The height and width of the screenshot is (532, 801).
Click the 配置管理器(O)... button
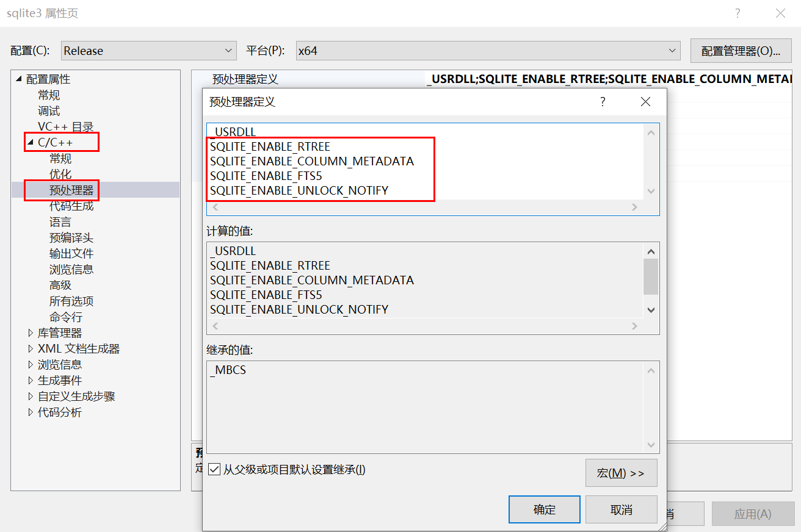pyautogui.click(x=741, y=51)
